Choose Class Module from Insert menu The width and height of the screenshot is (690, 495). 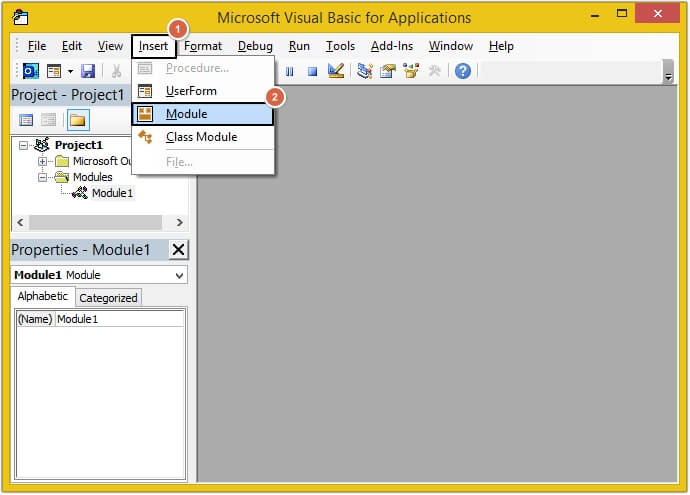coord(203,137)
